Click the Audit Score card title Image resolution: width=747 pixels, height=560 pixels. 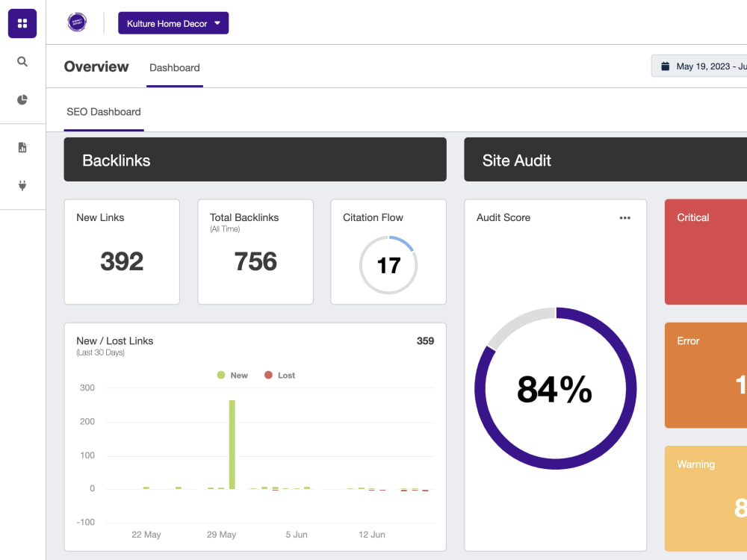pyautogui.click(x=503, y=217)
